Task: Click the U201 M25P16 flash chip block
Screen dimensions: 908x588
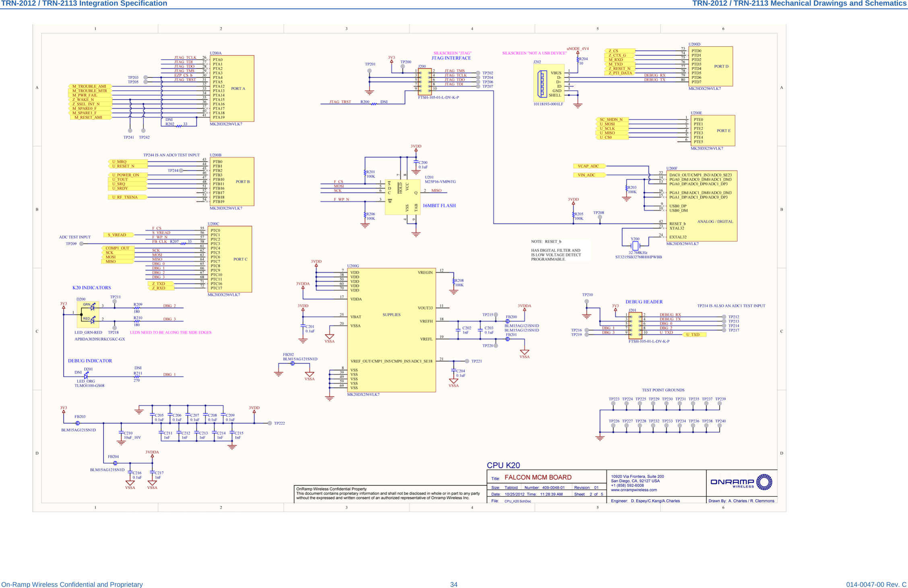Action: [402, 197]
